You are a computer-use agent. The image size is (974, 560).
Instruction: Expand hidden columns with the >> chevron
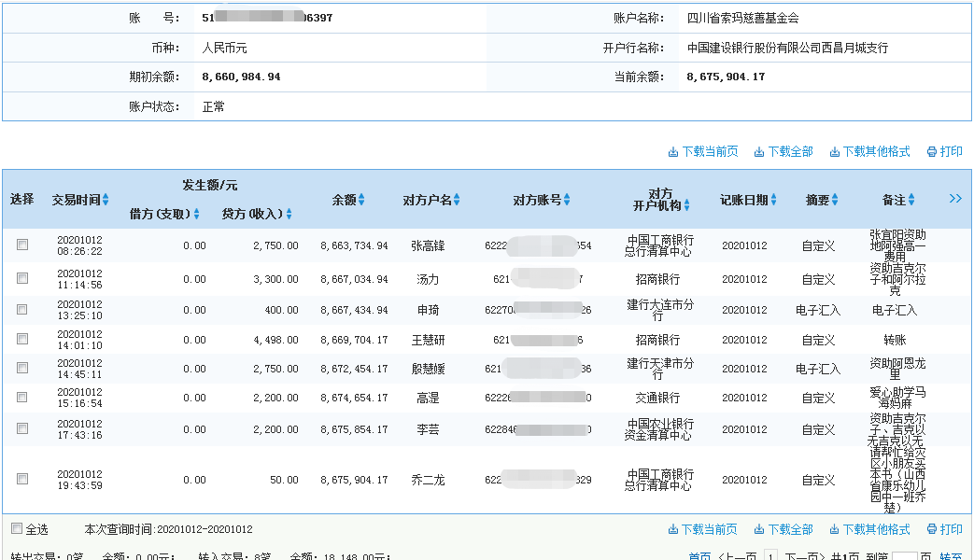[953, 199]
